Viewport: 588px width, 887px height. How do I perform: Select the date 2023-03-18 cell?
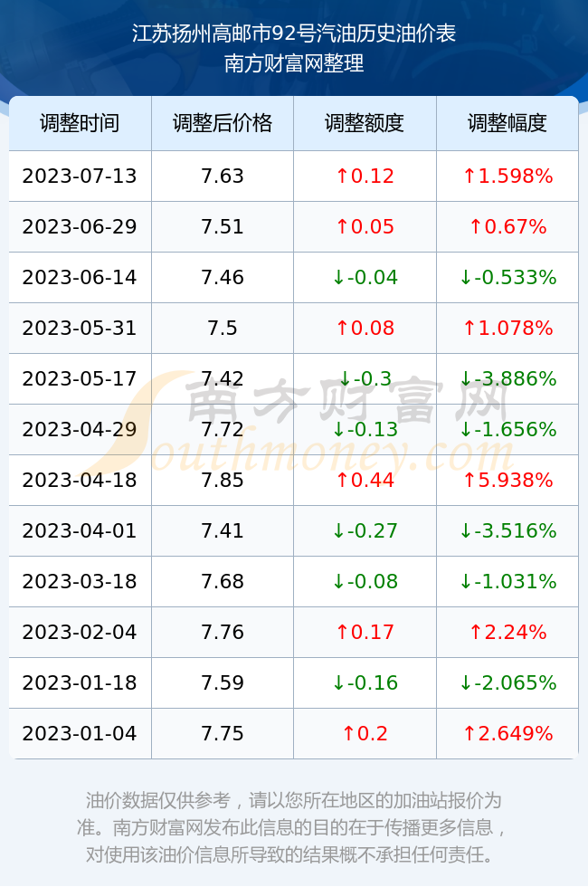(x=80, y=581)
